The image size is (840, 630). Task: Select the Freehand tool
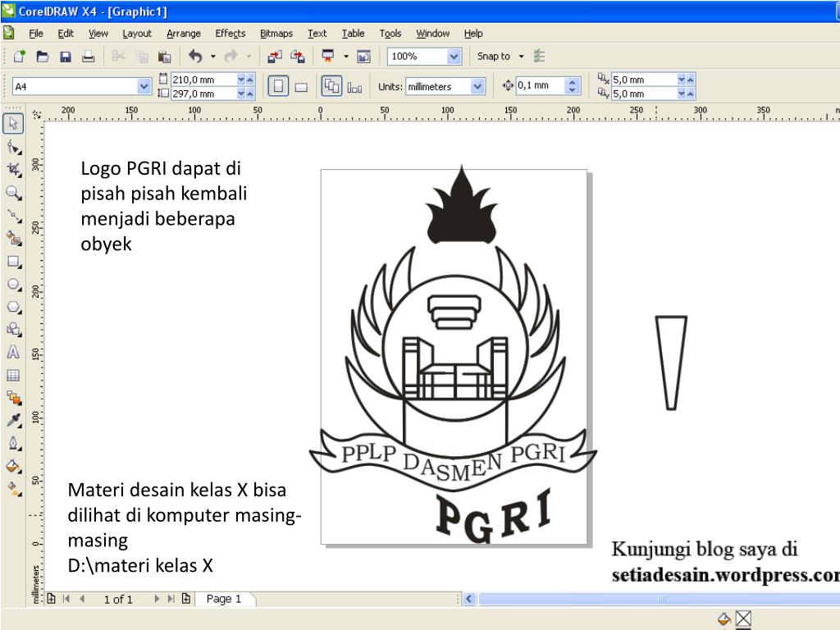point(13,216)
